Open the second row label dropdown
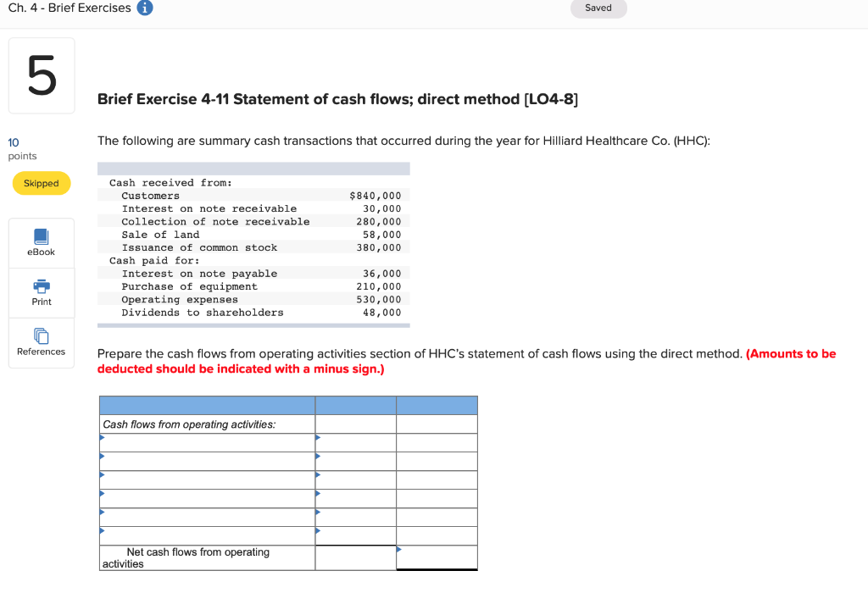Image resolution: width=868 pixels, height=593 pixels. (103, 457)
